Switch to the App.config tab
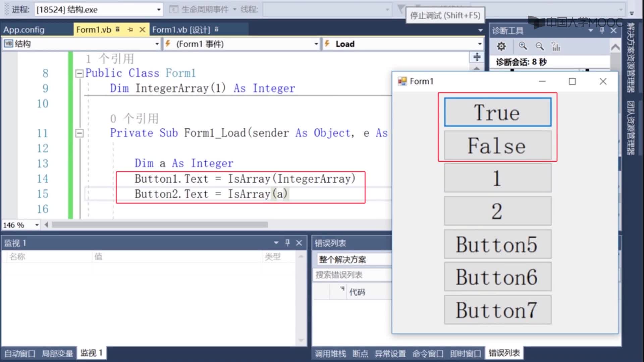 tap(24, 29)
